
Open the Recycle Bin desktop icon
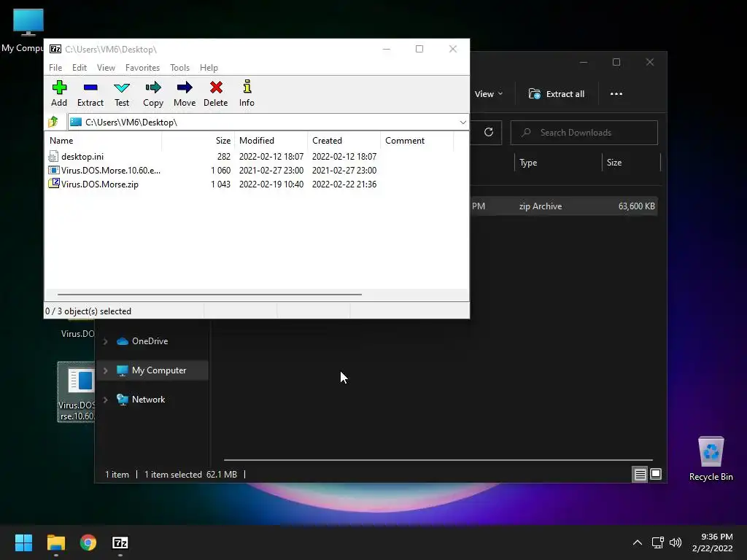[711, 459]
